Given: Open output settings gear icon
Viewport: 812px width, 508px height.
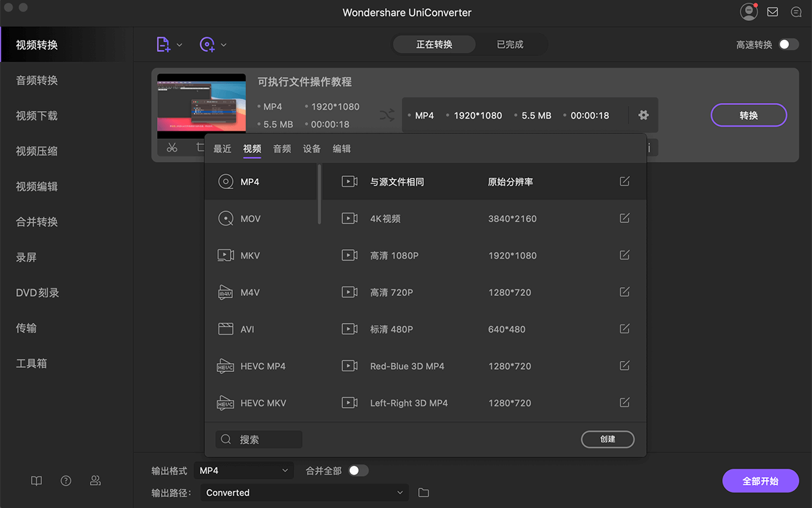Looking at the screenshot, I should tap(644, 115).
